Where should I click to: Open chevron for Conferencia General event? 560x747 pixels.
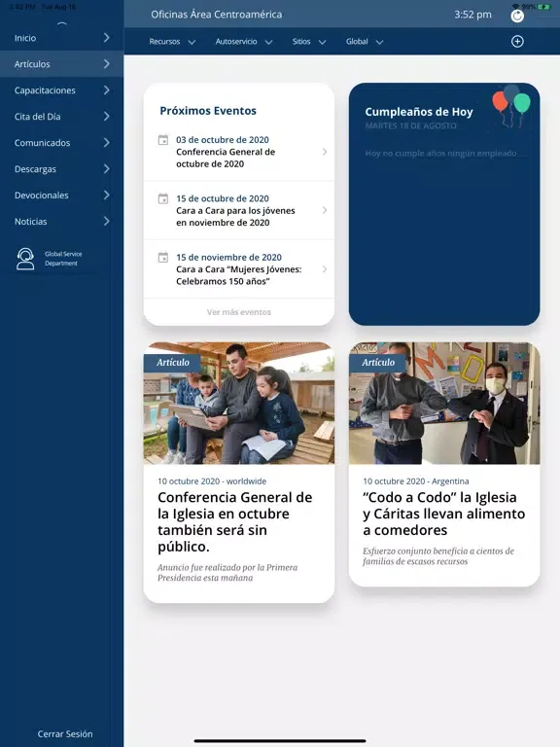(325, 152)
